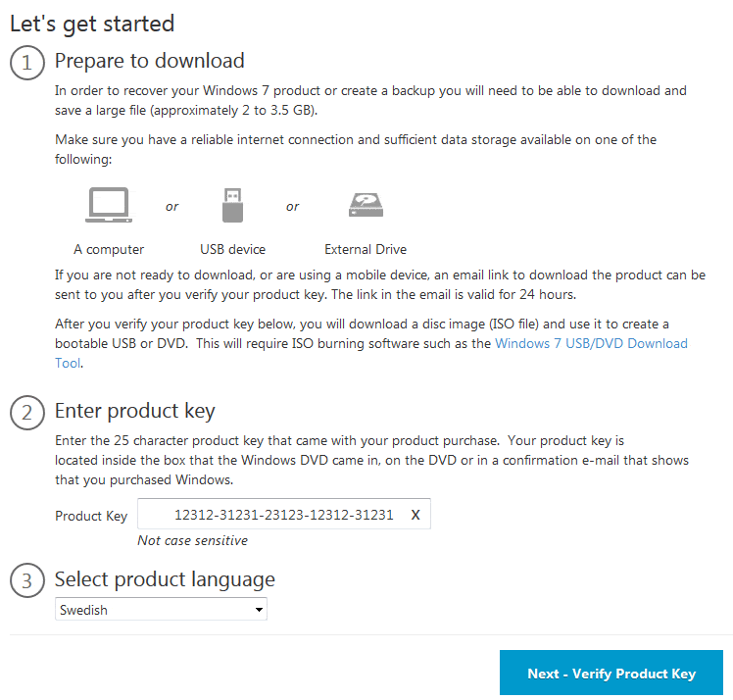
Task: Click the USB device icon
Action: pos(232,205)
